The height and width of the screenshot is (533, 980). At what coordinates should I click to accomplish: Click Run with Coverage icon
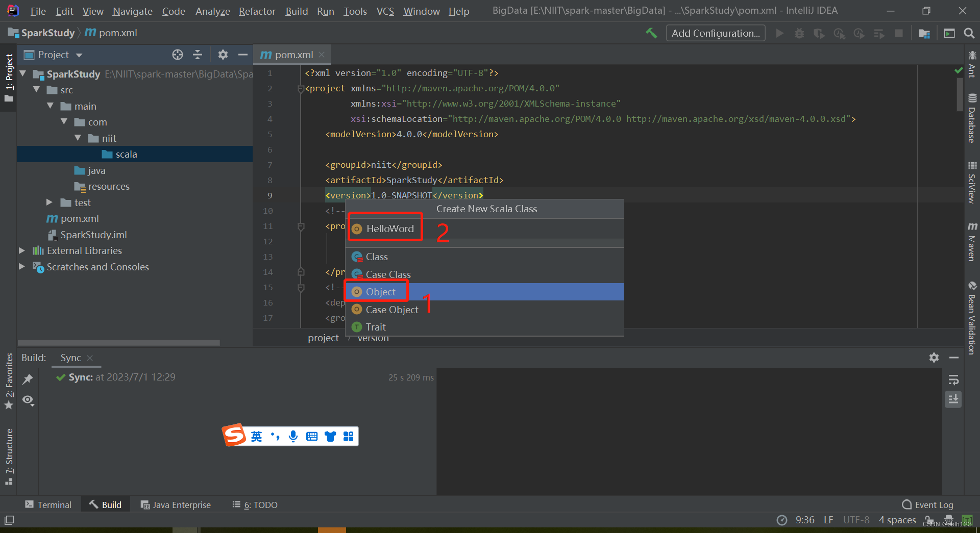[x=819, y=33]
